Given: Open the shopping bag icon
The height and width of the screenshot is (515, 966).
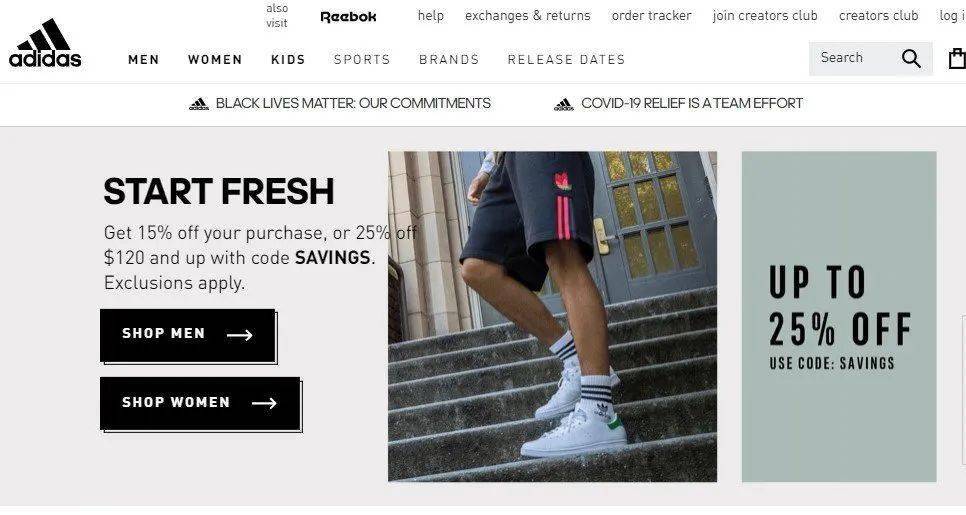Looking at the screenshot, I should (957, 59).
